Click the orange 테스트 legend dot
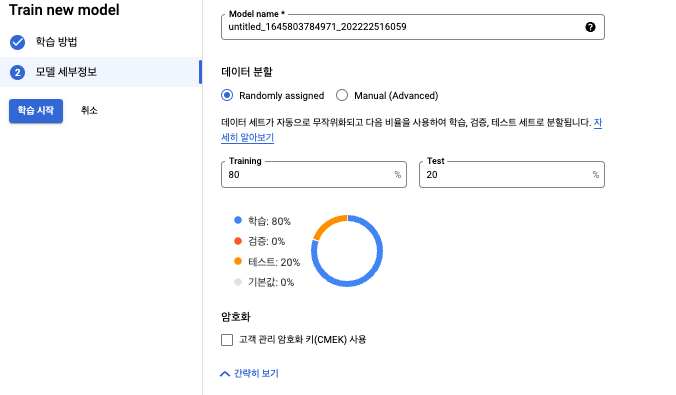Screen dimensions: 676x395 click(x=238, y=261)
